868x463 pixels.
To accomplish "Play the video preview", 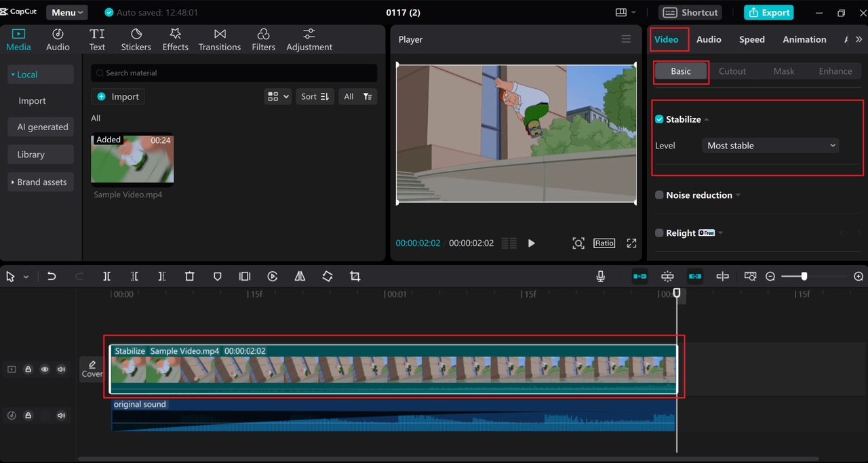I will coord(531,243).
